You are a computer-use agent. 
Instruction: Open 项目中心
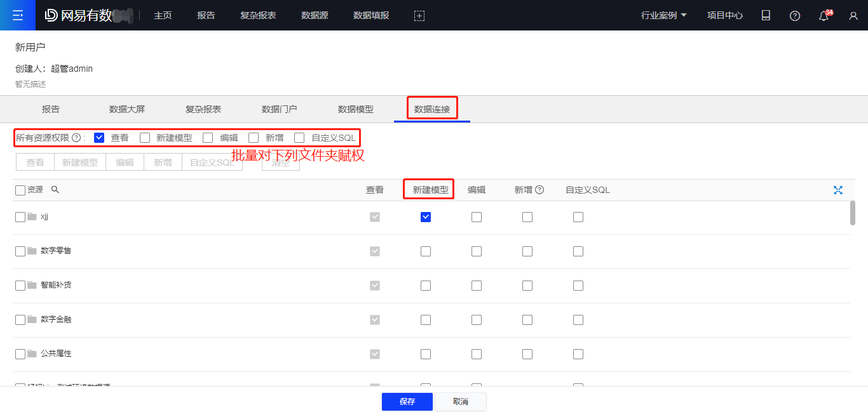725,16
